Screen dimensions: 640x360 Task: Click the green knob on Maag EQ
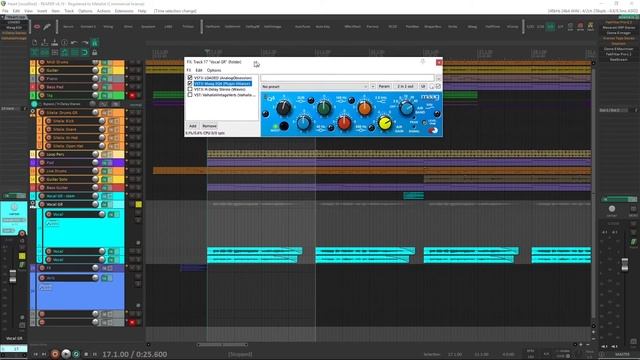[x=324, y=108]
